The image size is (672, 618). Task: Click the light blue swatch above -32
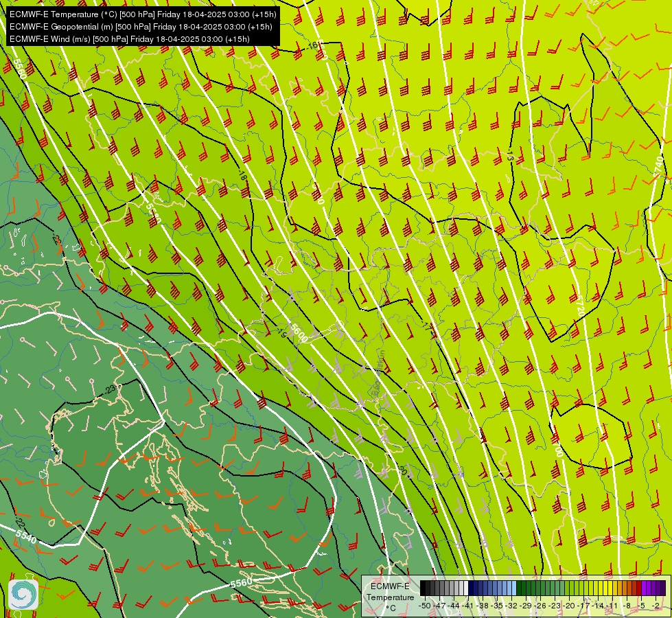pos(514,588)
